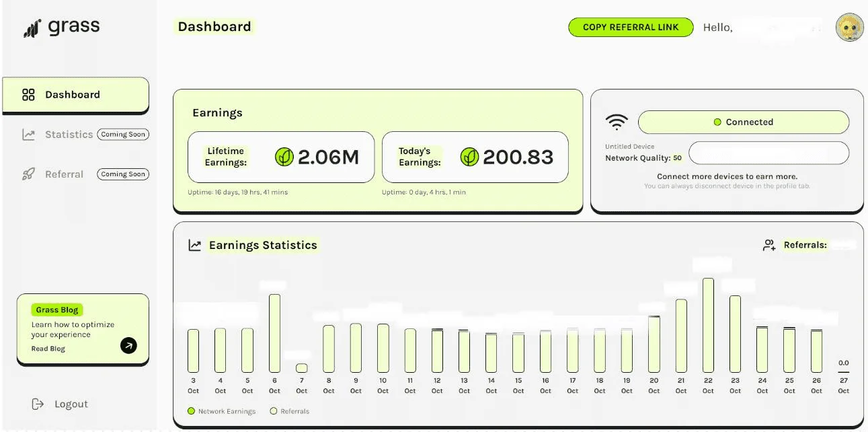The image size is (868, 432).
Task: Click the 7 Oct earnings bar
Action: point(302,368)
